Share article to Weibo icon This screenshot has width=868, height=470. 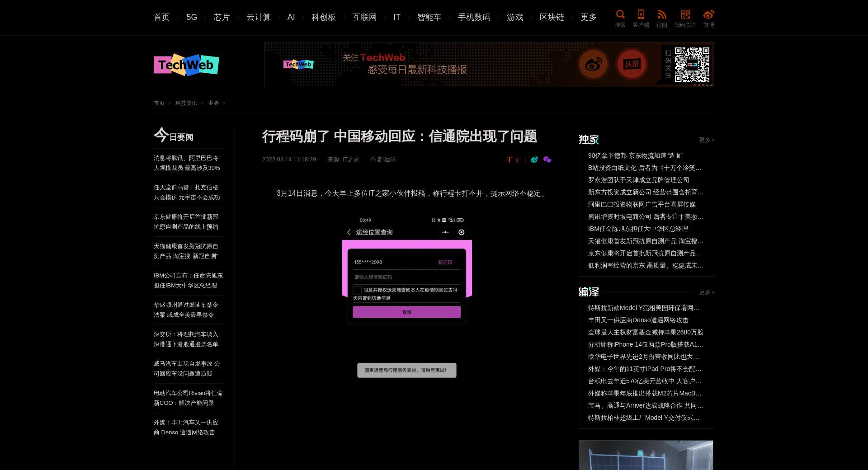[534, 160]
